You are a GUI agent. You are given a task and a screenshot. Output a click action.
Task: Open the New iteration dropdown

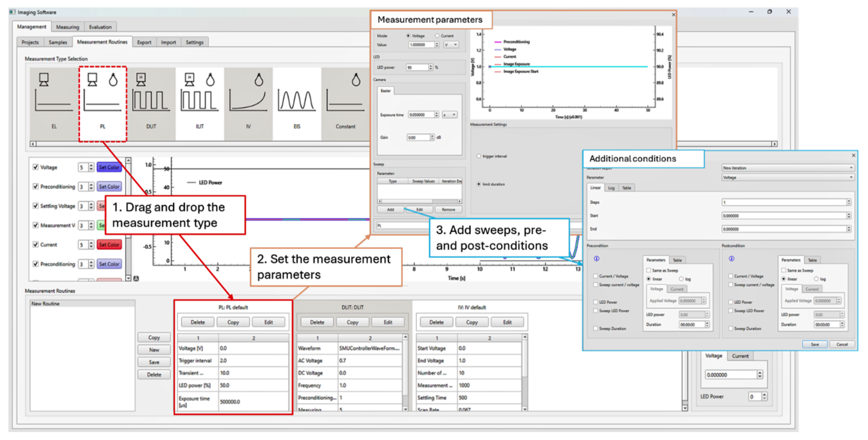pos(787,168)
